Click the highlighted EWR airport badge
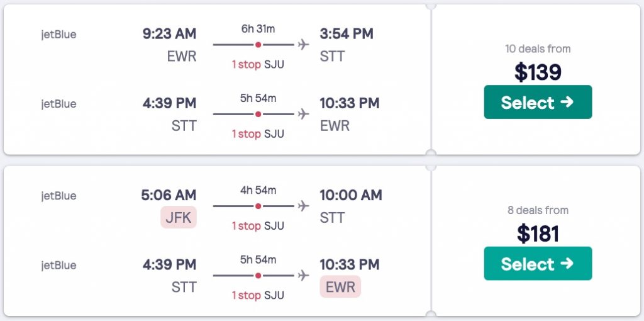This screenshot has width=644, height=321. 340,287
